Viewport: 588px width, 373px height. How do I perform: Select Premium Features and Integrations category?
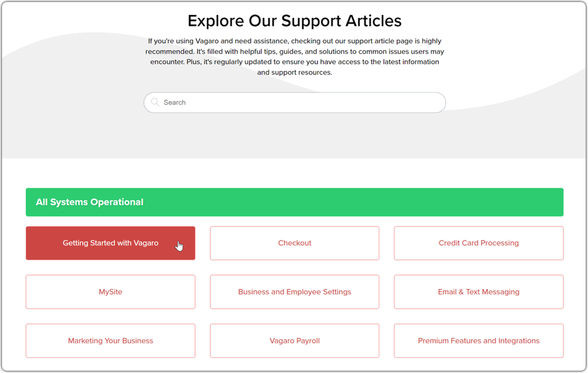[x=478, y=341]
